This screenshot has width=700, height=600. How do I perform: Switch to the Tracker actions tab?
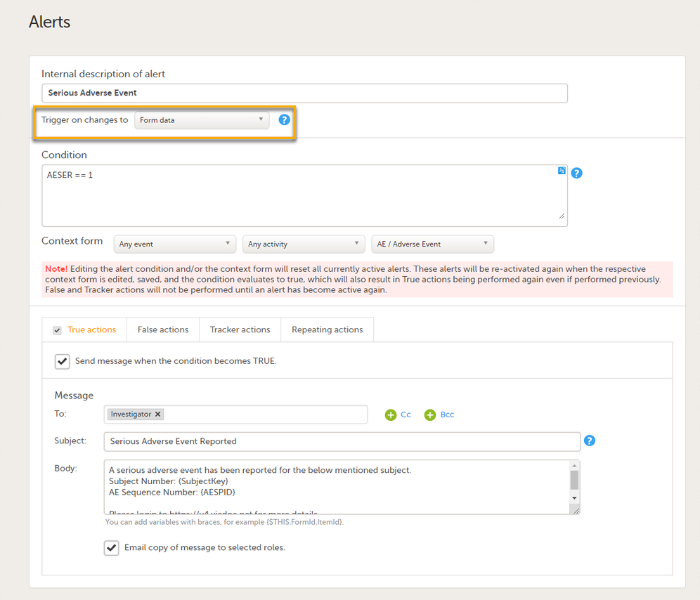click(240, 330)
